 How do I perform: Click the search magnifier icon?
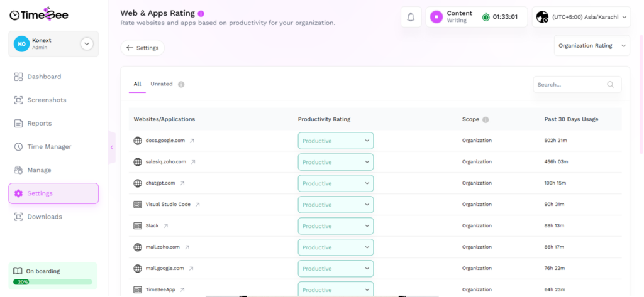pyautogui.click(x=610, y=85)
